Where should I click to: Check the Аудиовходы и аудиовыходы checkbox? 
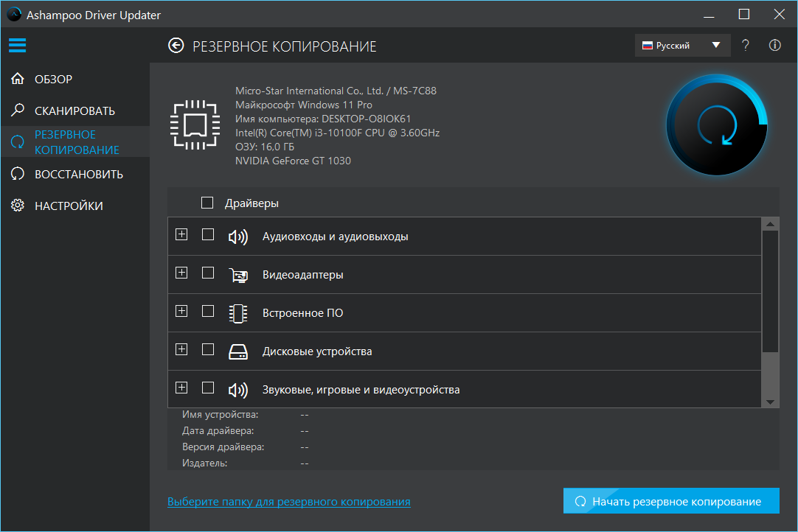tap(208, 234)
